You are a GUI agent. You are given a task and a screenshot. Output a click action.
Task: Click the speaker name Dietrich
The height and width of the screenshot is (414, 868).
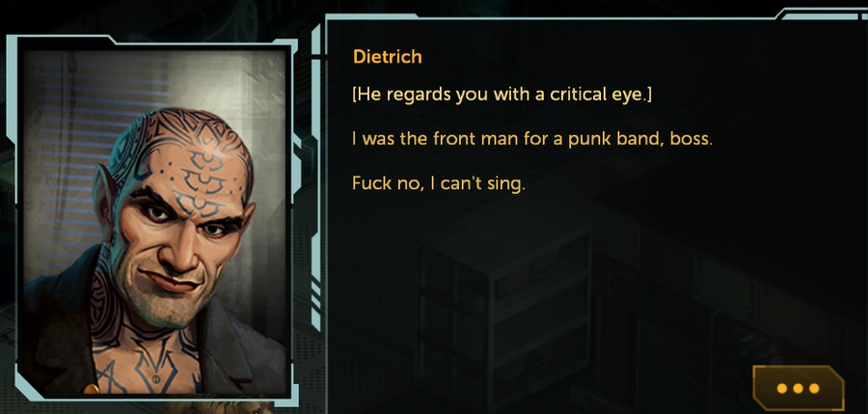(x=388, y=57)
